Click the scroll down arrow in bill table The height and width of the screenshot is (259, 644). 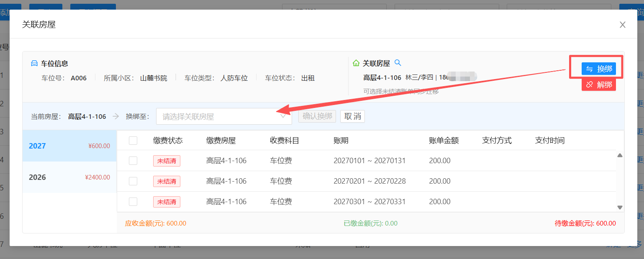[620, 207]
